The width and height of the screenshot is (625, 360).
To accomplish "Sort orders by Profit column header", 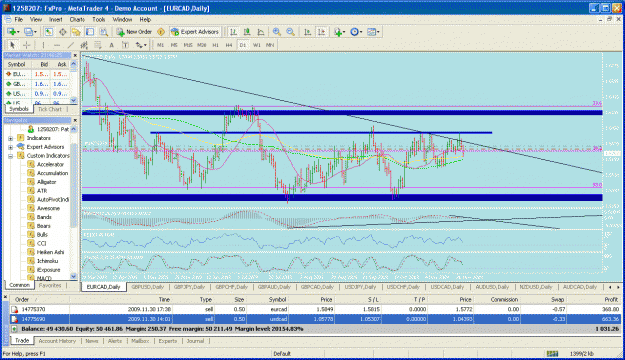I will [611, 299].
